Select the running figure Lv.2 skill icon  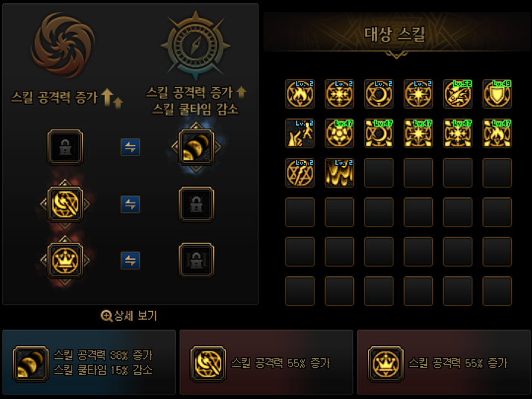point(300,133)
